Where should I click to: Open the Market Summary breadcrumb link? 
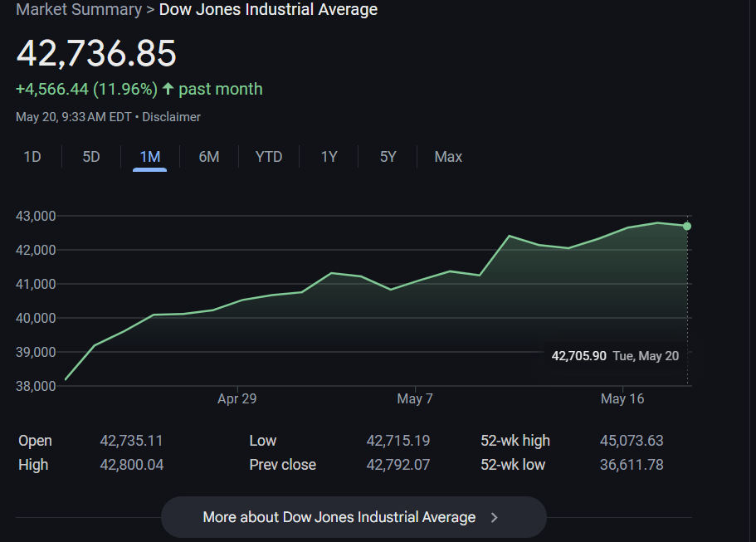[x=79, y=10]
